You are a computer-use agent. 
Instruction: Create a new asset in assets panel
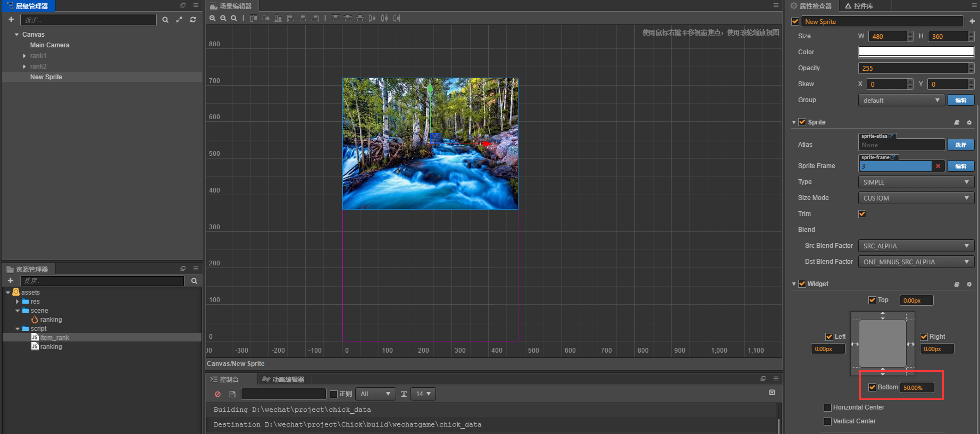11,280
